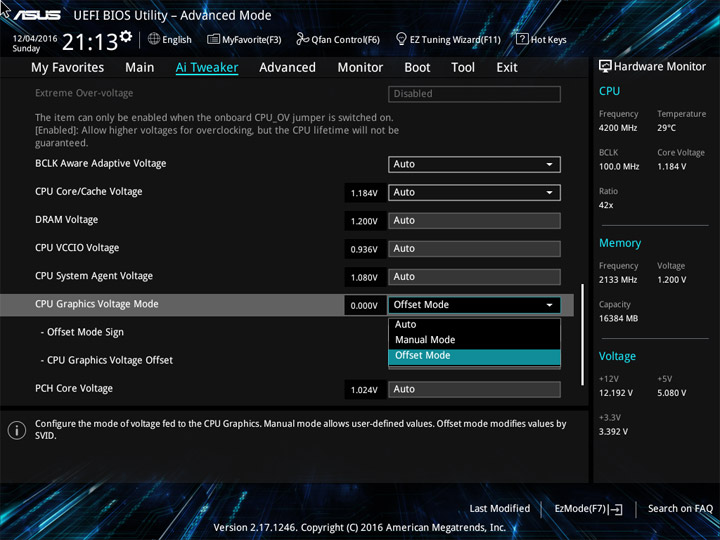Open Search on FAQ
Viewport: 720px width, 540px height.
point(680,509)
